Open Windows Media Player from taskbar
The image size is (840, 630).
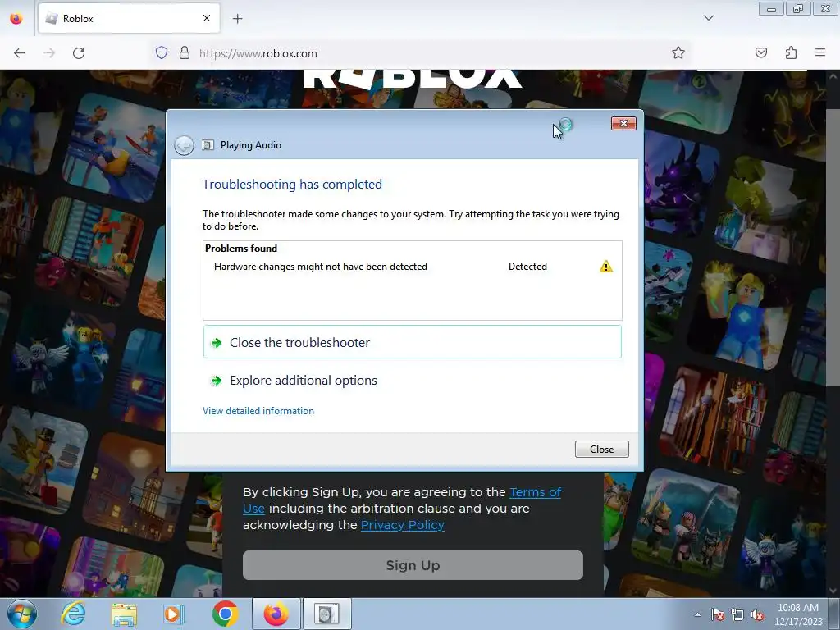174,614
